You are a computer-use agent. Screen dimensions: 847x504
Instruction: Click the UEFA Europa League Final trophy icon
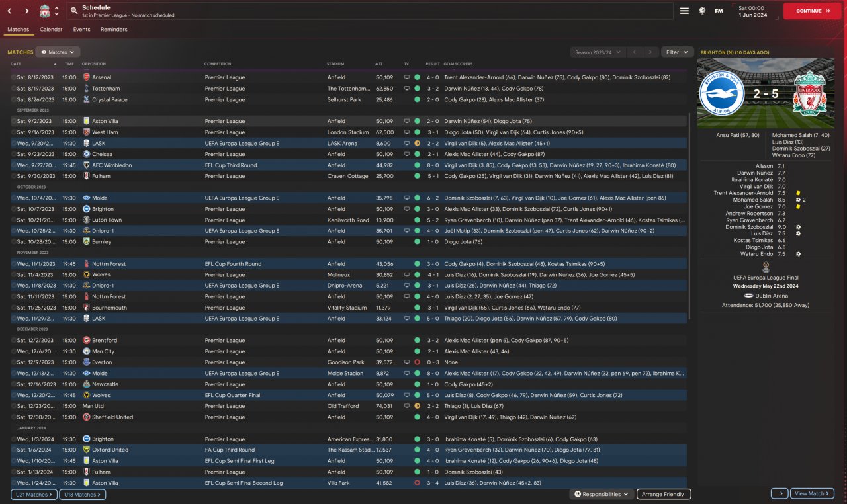pos(766,267)
